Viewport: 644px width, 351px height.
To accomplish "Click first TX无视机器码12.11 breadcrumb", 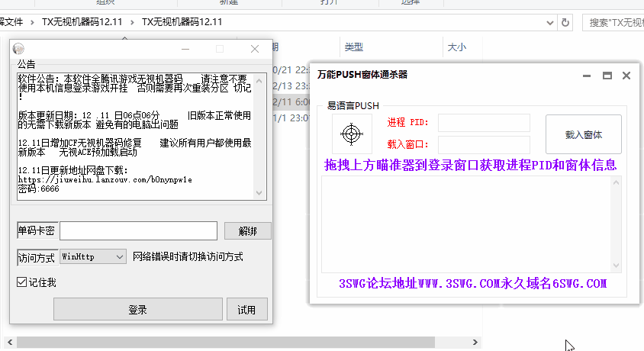I will pyautogui.click(x=82, y=22).
